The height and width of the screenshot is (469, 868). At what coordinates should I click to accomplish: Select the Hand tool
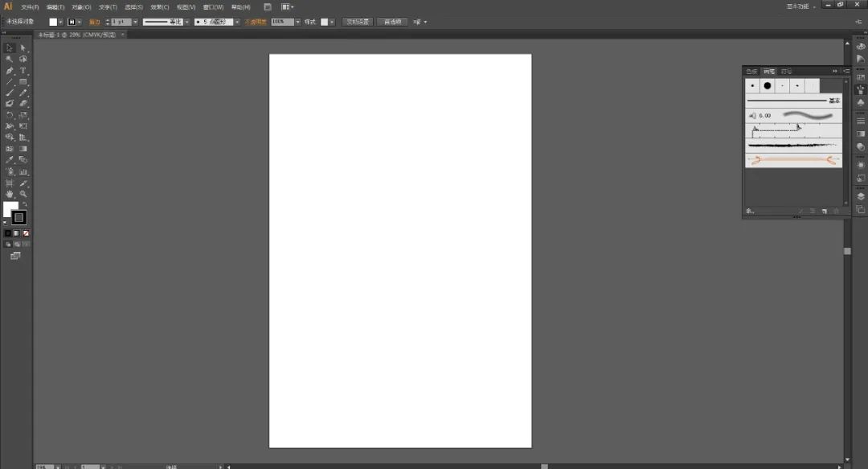click(x=10, y=194)
